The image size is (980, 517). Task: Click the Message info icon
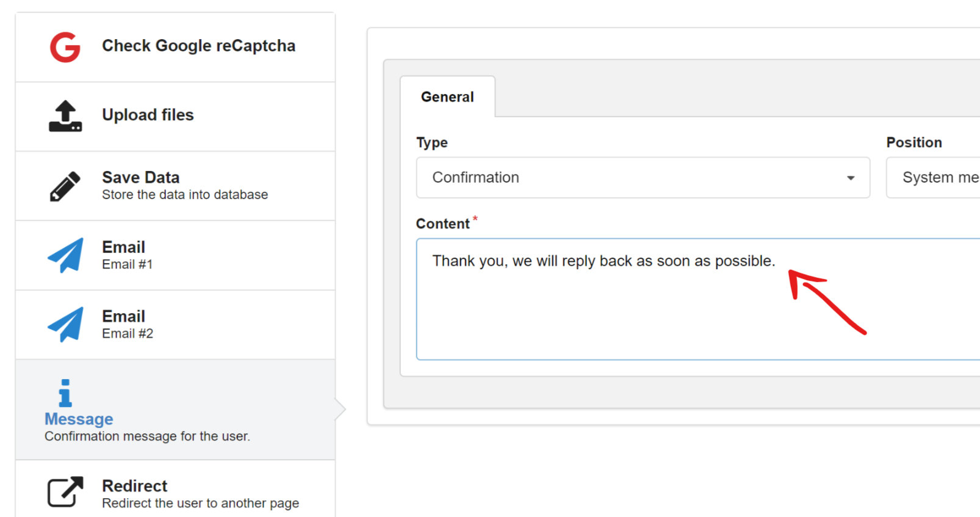(x=65, y=393)
